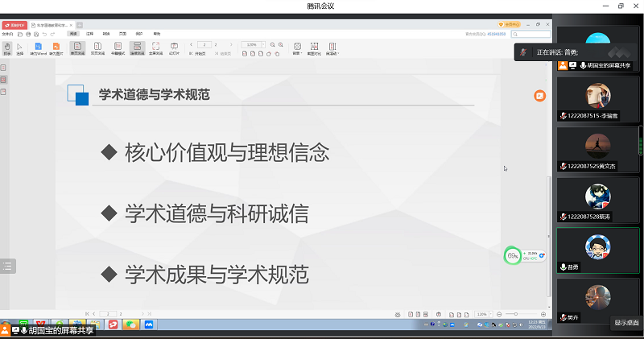Viewport: 644px width, 339px height.
Task: Expand the 背景 background dropdown
Action: tap(297, 48)
